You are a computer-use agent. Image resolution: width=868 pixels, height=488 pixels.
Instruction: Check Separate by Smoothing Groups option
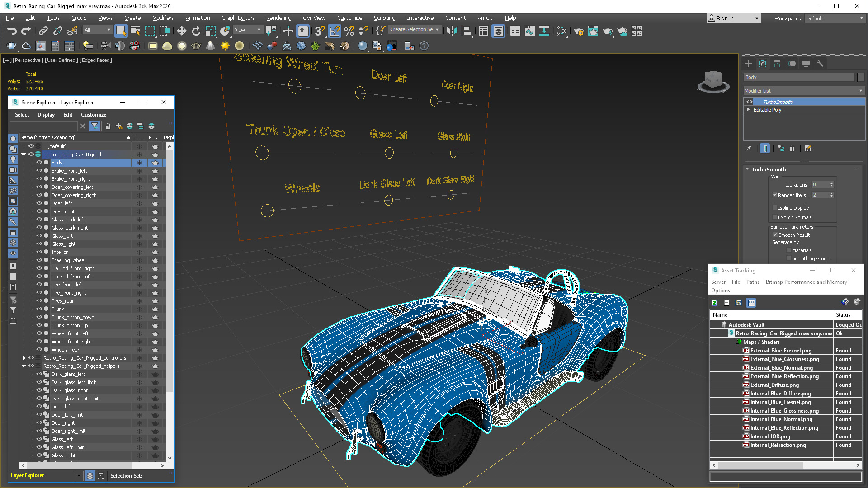tap(789, 258)
